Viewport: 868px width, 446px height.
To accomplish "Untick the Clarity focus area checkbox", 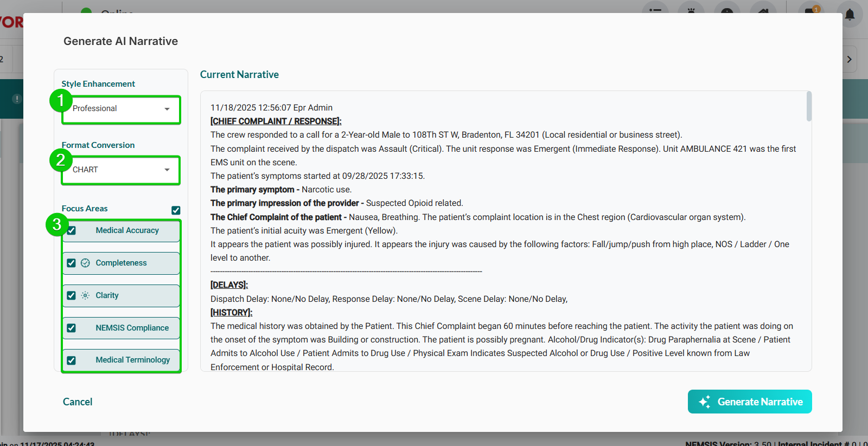I will pos(72,295).
